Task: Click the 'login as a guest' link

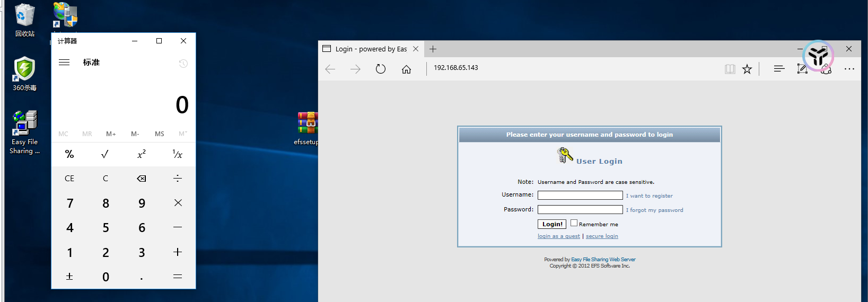Action: click(x=558, y=236)
